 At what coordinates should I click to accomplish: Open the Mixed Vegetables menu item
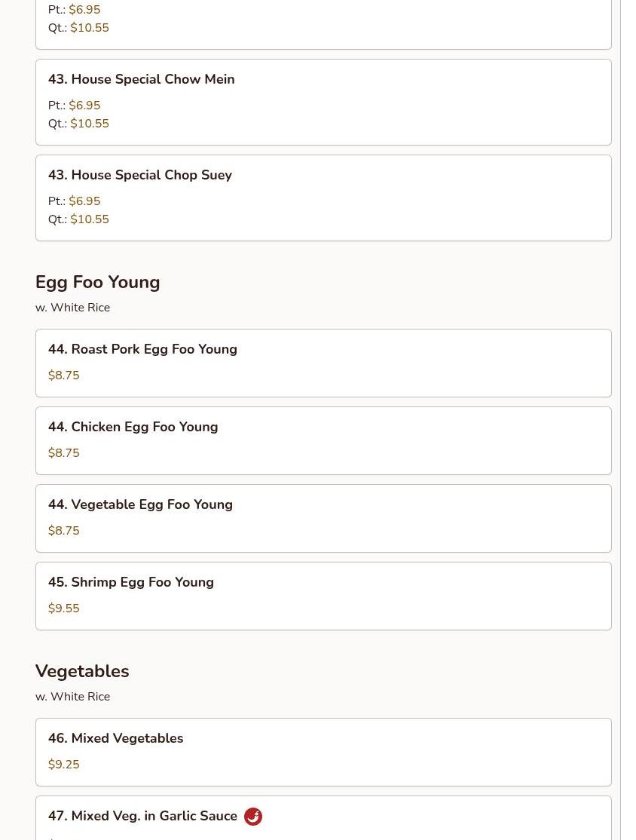(115, 738)
